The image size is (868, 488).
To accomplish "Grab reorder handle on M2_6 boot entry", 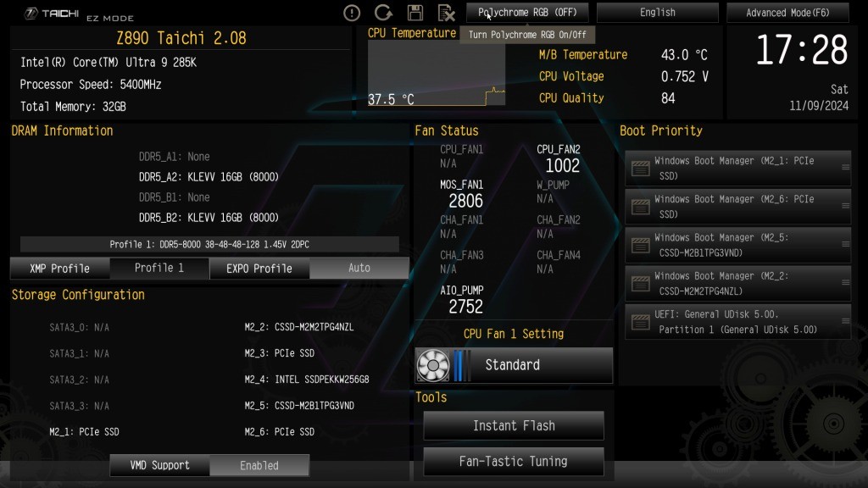I will pos(845,206).
